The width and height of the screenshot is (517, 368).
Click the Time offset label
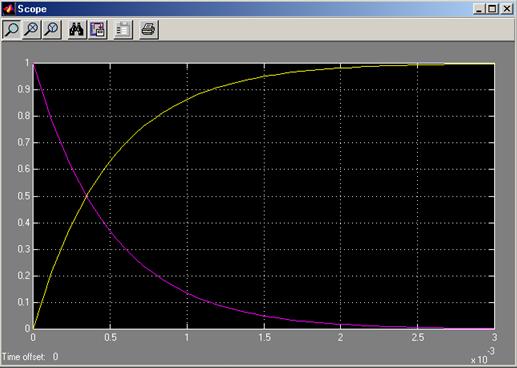coord(23,357)
